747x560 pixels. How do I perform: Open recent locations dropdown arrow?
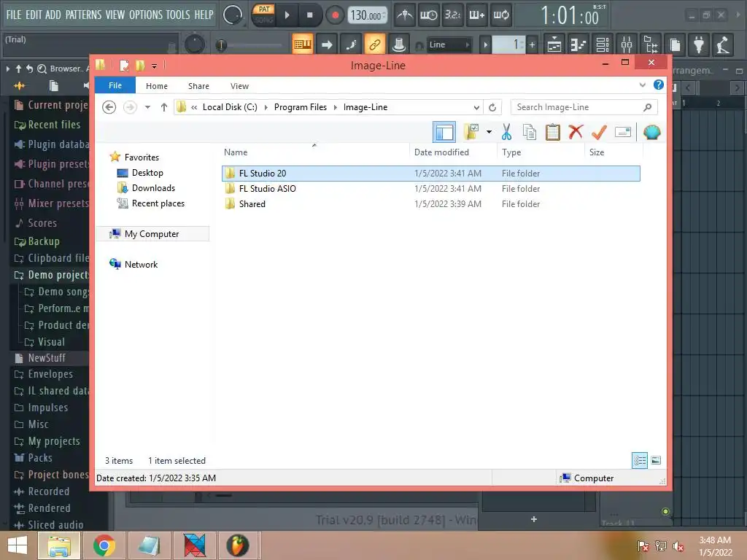(147, 107)
